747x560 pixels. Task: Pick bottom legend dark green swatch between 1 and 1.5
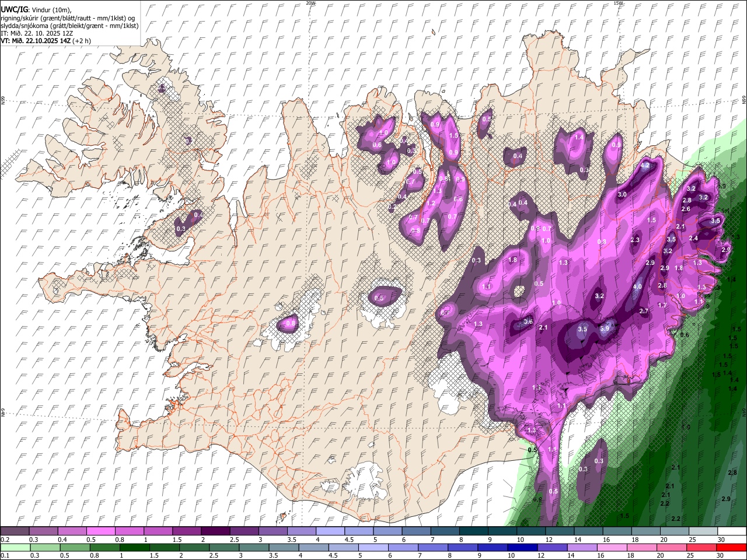[x=134, y=548]
